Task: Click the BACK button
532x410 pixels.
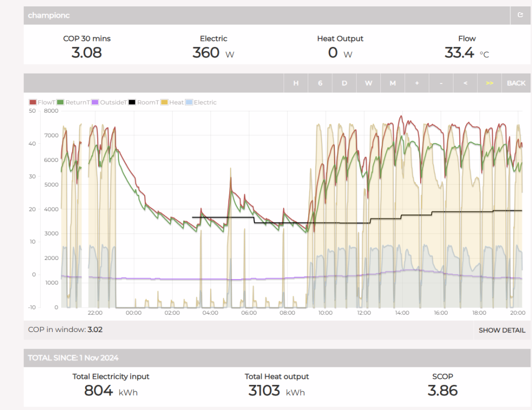Action: (x=516, y=83)
